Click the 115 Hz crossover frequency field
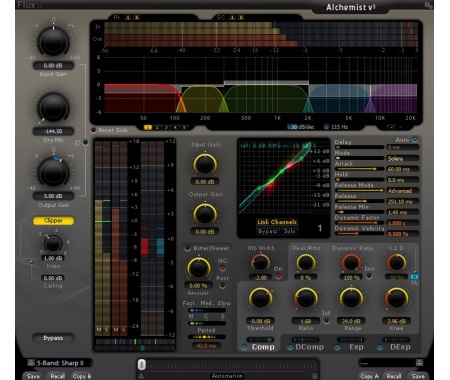The height and width of the screenshot is (380, 450). coord(336,127)
